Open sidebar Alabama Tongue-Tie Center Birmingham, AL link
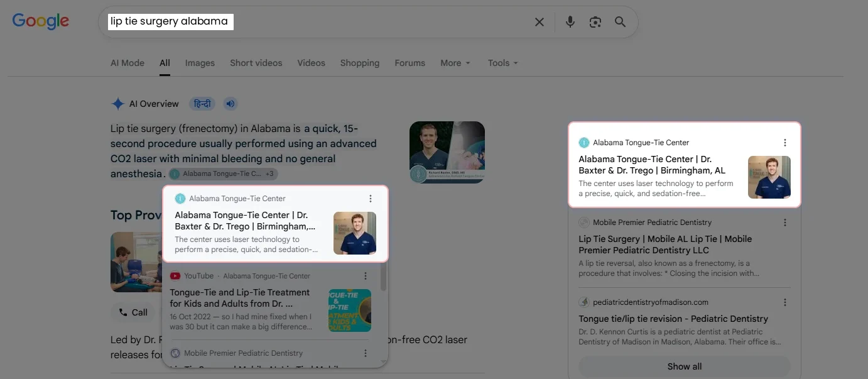The width and height of the screenshot is (868, 379). [x=652, y=165]
